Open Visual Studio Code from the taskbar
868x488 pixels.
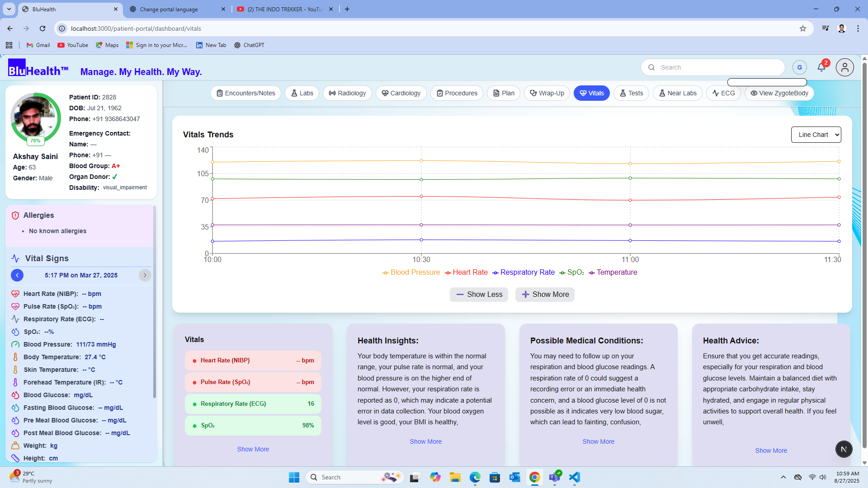point(574,477)
